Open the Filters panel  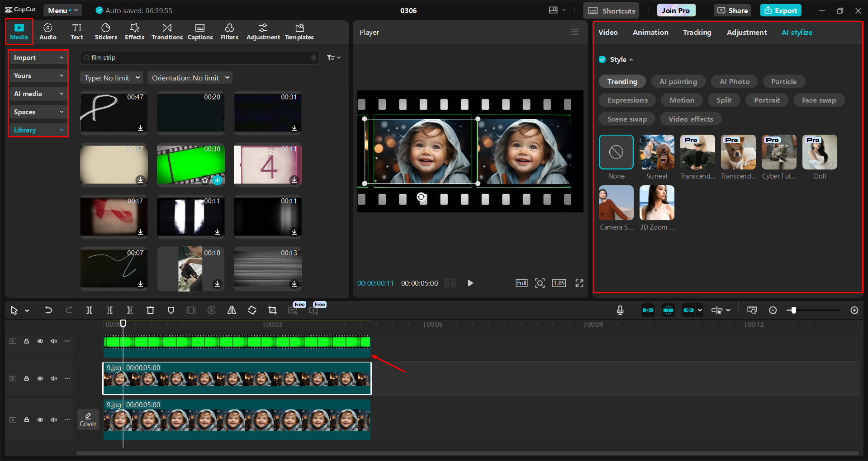(x=229, y=31)
